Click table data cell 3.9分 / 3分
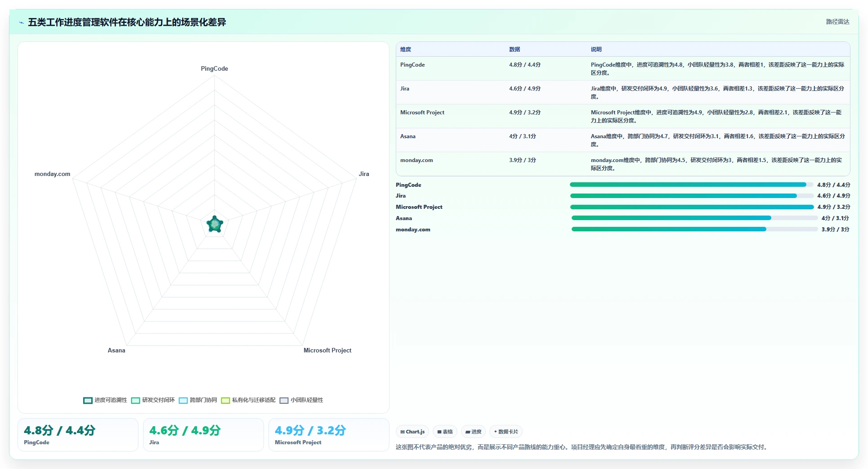868x469 pixels. tap(523, 160)
